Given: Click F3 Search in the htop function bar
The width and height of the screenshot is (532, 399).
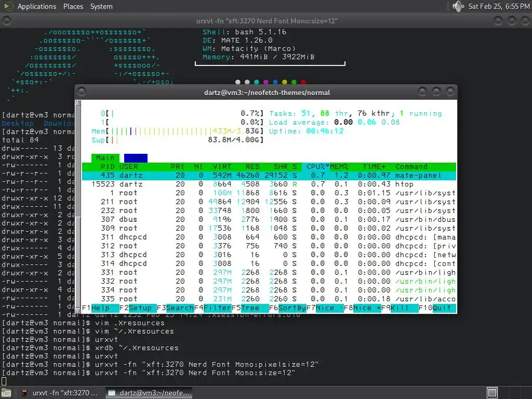Looking at the screenshot, I should click(x=176, y=308).
